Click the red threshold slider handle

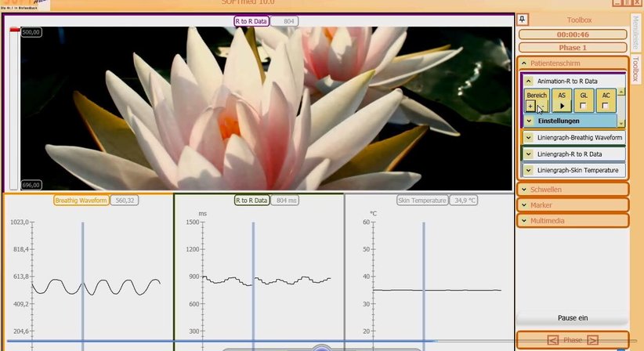14,30
